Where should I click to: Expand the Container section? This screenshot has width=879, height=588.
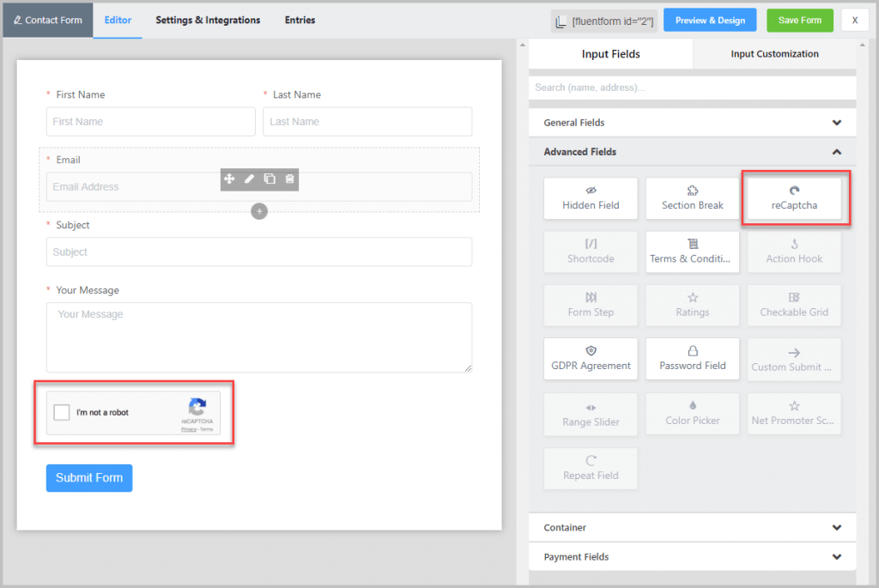[693, 527]
